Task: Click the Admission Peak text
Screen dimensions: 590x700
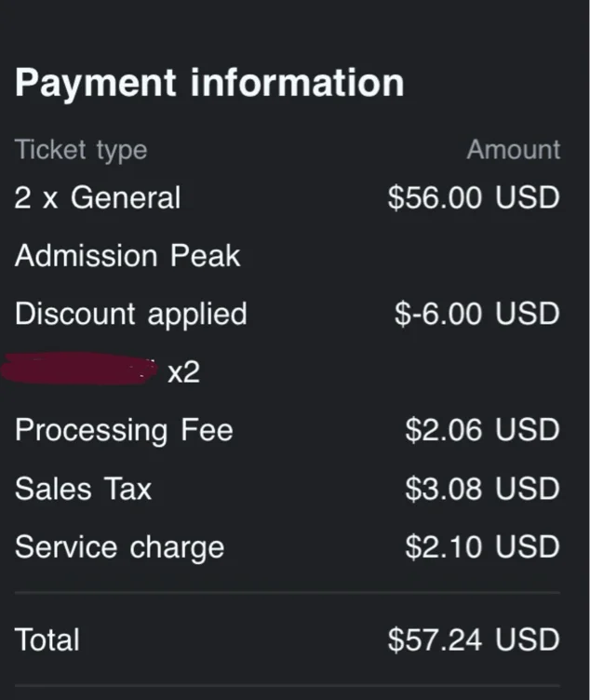Action: (127, 256)
